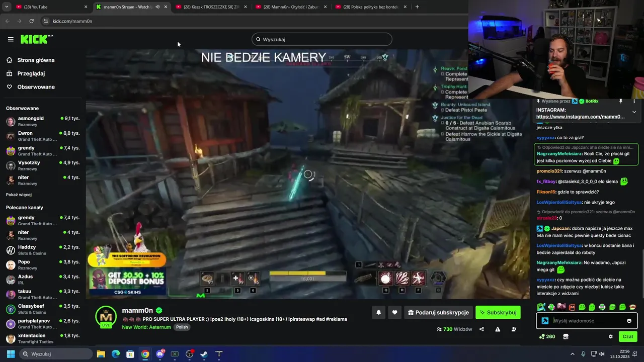Open xntentacion Teamfight Tactics channel
This screenshot has width=644, height=362.
[43, 338]
